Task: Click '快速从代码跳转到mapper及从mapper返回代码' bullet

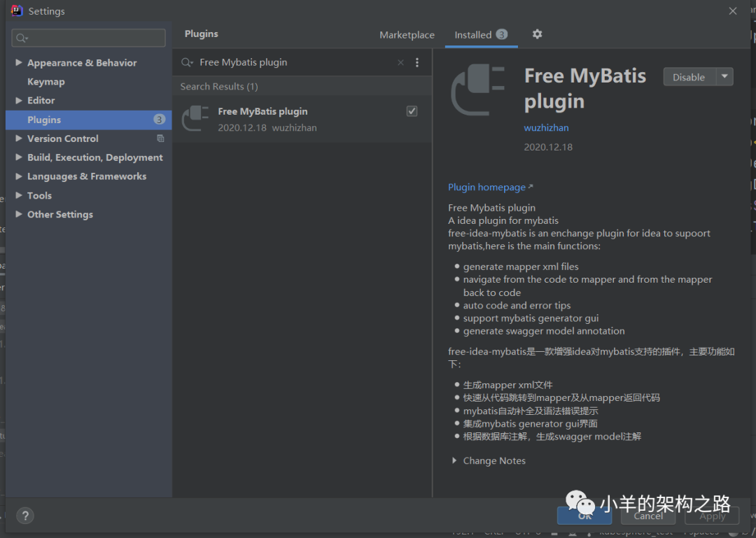Action: 561,397
